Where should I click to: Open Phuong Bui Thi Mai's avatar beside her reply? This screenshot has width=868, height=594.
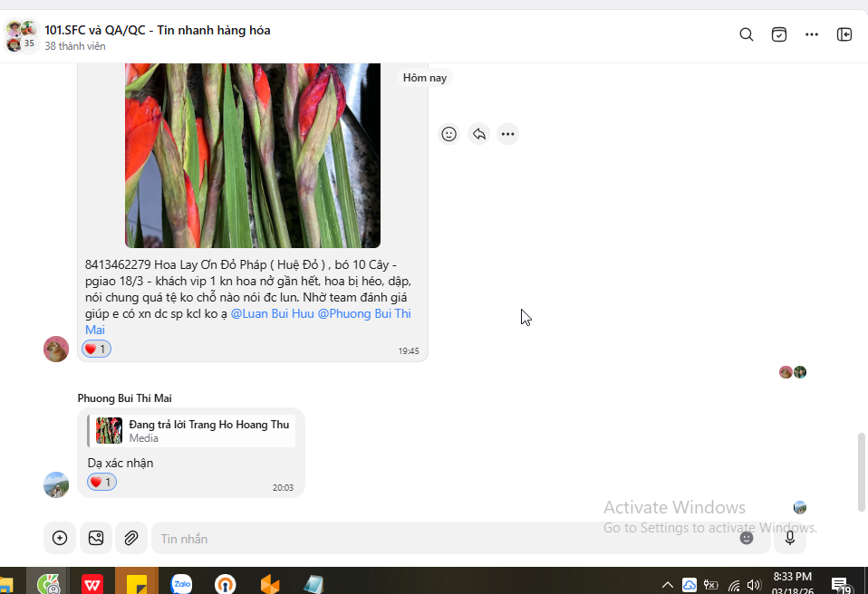(56, 485)
